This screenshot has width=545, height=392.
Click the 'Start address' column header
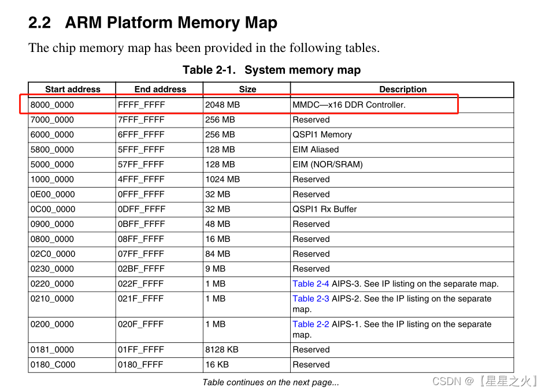click(73, 89)
